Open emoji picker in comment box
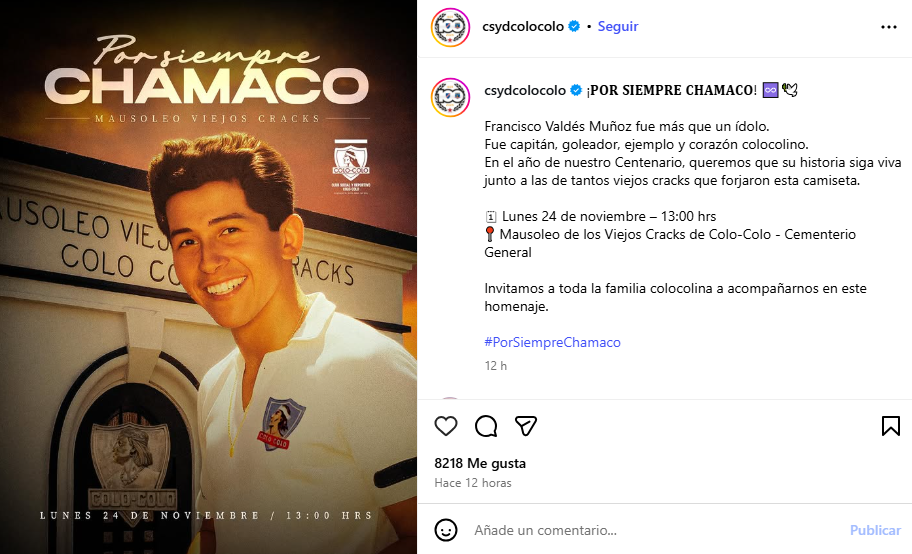 coord(446,530)
